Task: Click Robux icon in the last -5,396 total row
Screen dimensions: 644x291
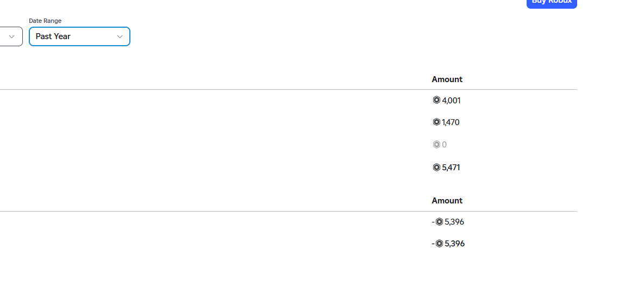Action: click(x=439, y=244)
